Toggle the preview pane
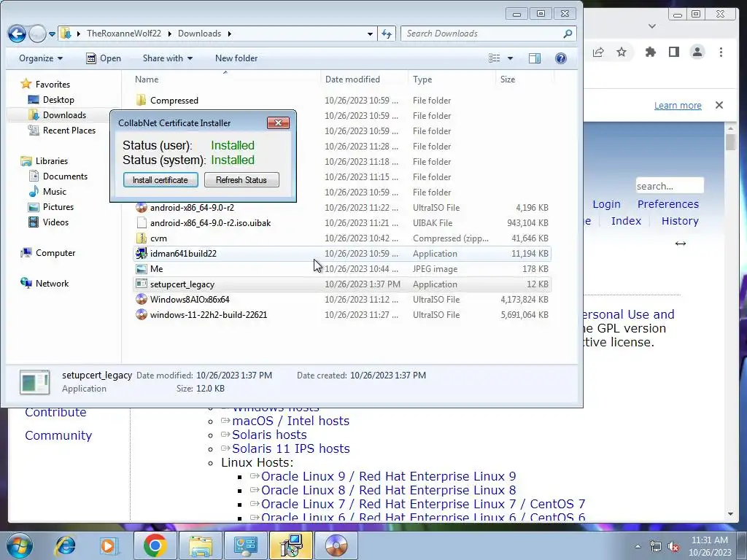This screenshot has width=747, height=560. [x=535, y=58]
